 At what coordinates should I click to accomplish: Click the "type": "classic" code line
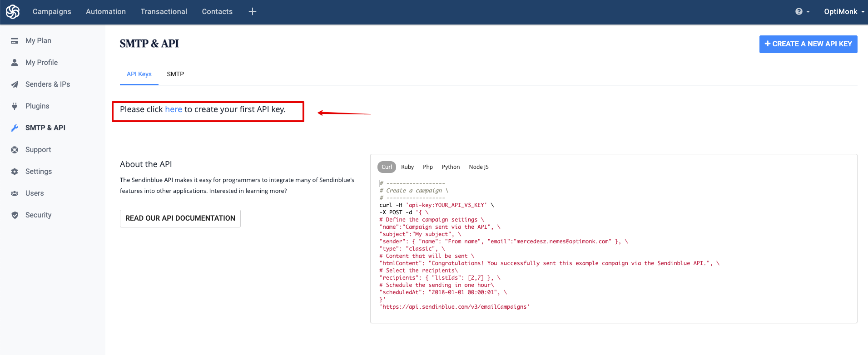pos(412,249)
